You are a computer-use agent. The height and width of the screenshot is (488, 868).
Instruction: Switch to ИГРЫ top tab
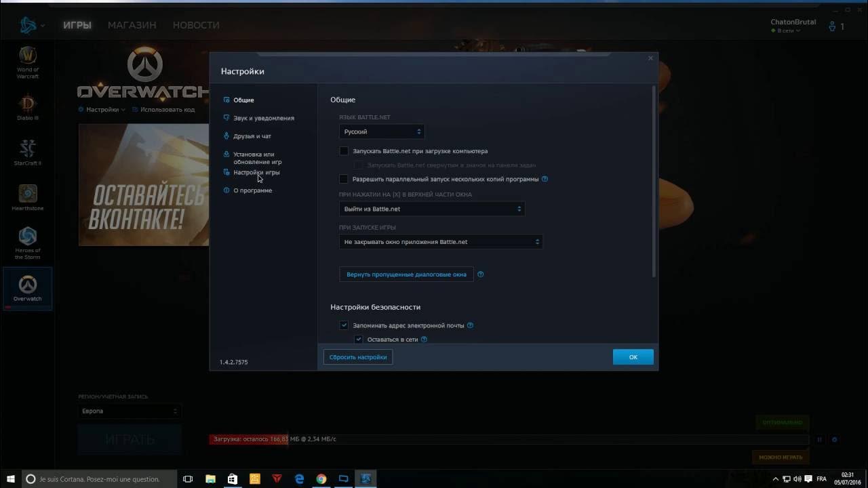point(77,25)
